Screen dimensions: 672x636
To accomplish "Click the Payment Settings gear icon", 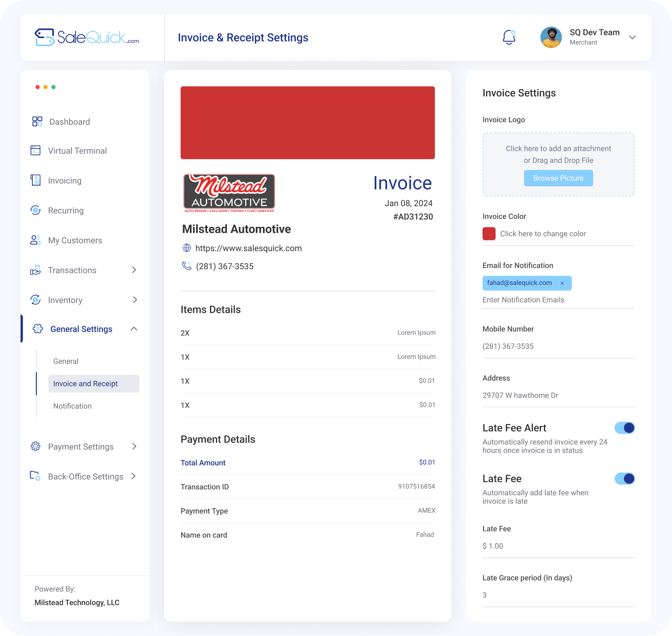I will [36, 446].
